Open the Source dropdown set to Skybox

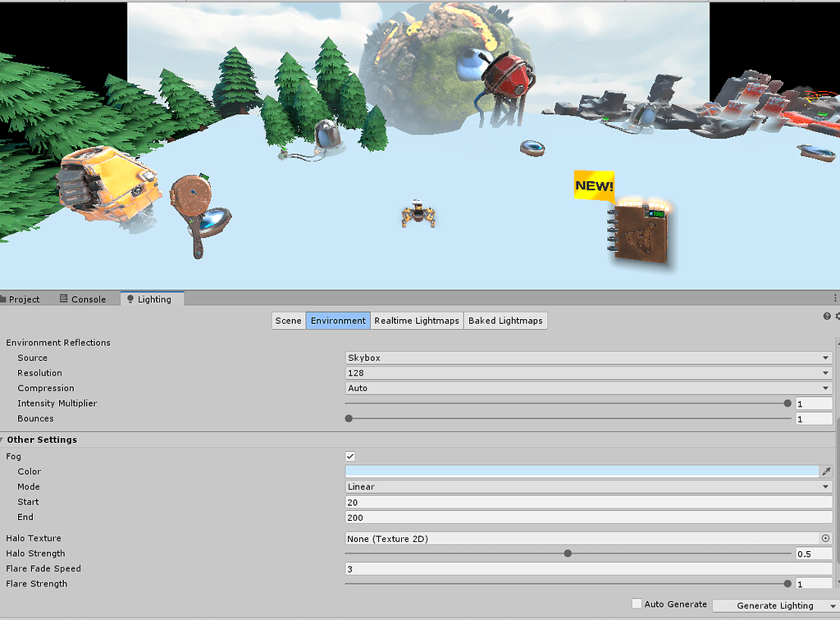pyautogui.click(x=588, y=358)
